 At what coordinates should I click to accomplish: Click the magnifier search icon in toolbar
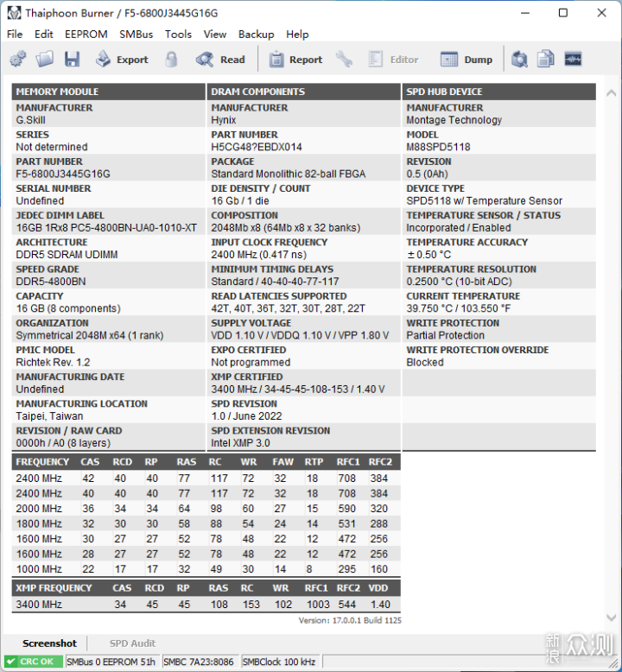coord(519,59)
